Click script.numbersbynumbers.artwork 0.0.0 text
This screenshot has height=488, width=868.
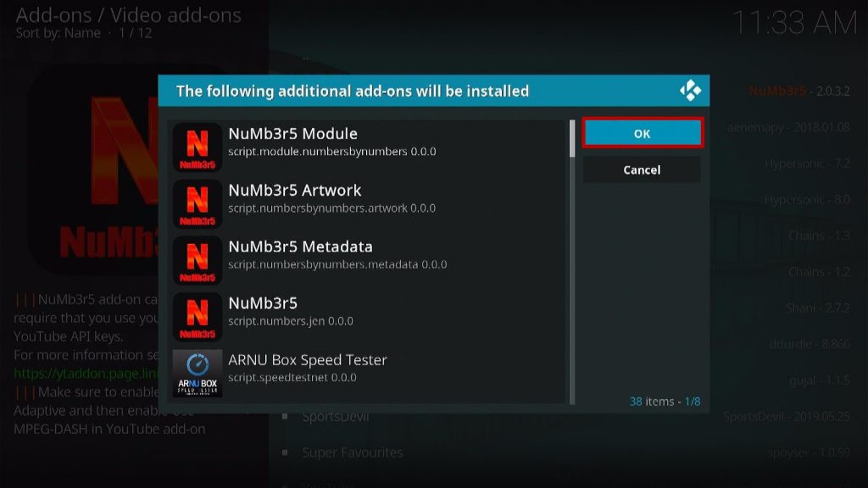(331, 208)
